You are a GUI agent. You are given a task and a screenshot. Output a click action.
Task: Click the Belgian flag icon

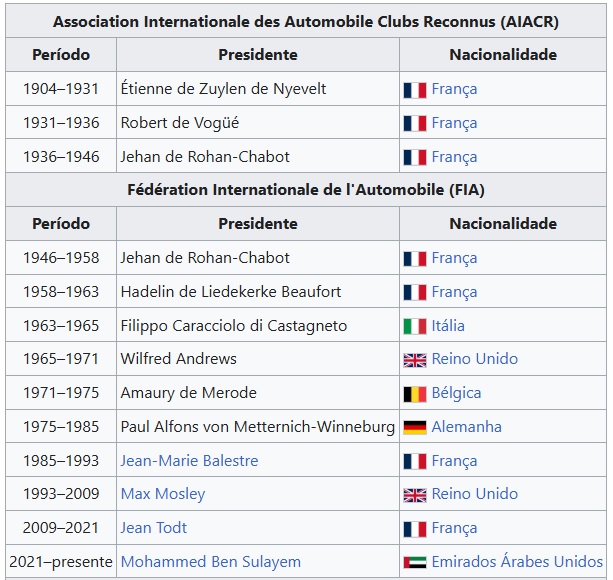414,394
